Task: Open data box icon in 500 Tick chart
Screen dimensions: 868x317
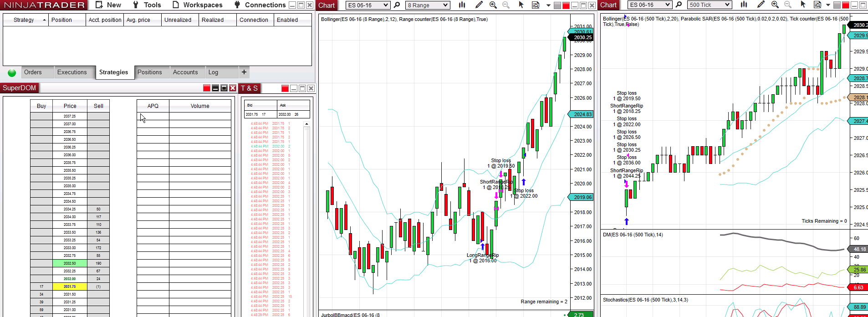Action: 817,5
